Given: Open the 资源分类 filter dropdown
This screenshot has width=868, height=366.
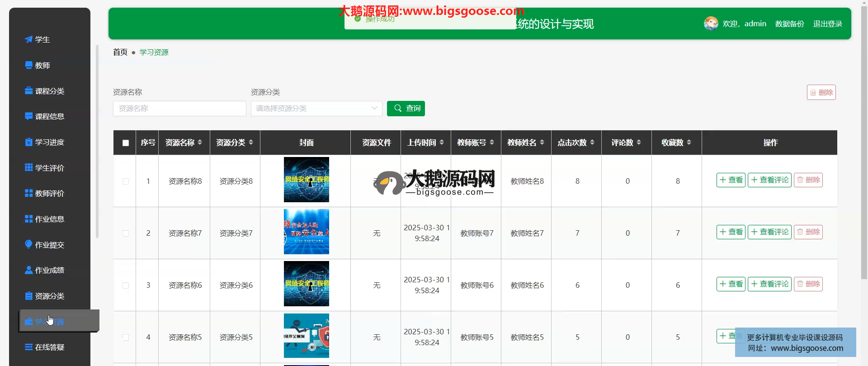Looking at the screenshot, I should tap(316, 109).
